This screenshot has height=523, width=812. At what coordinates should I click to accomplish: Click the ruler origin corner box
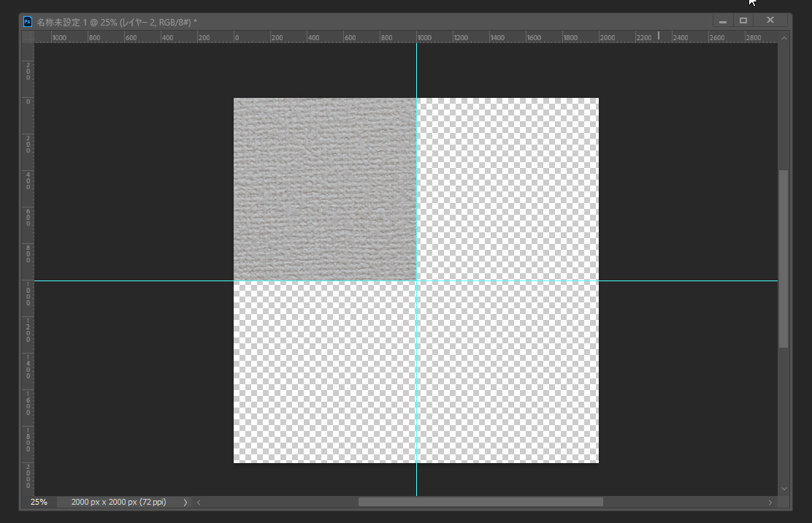point(28,37)
